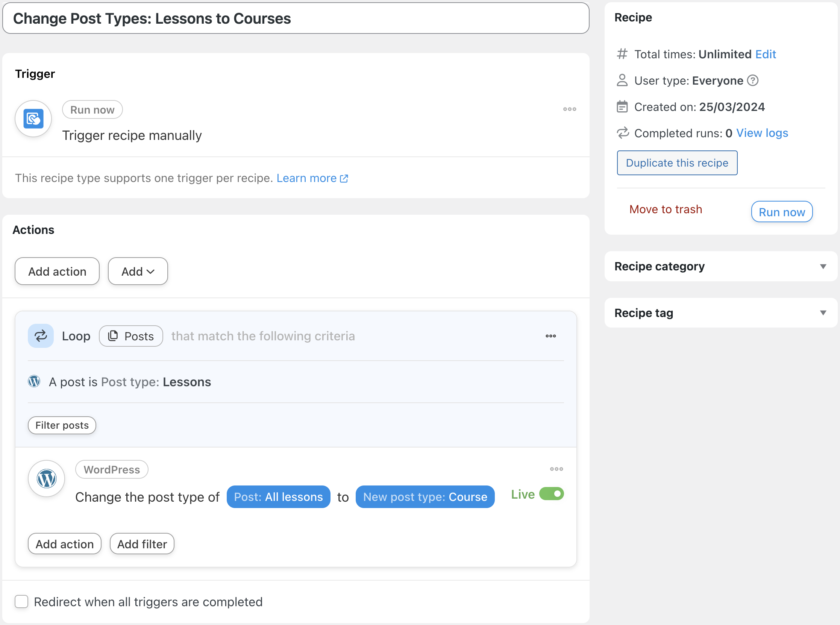Click the manual trigger icon in the Trigger section

pyautogui.click(x=33, y=118)
